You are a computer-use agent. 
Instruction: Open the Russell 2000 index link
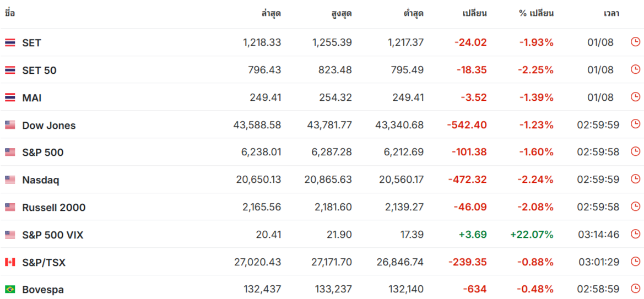tap(54, 208)
